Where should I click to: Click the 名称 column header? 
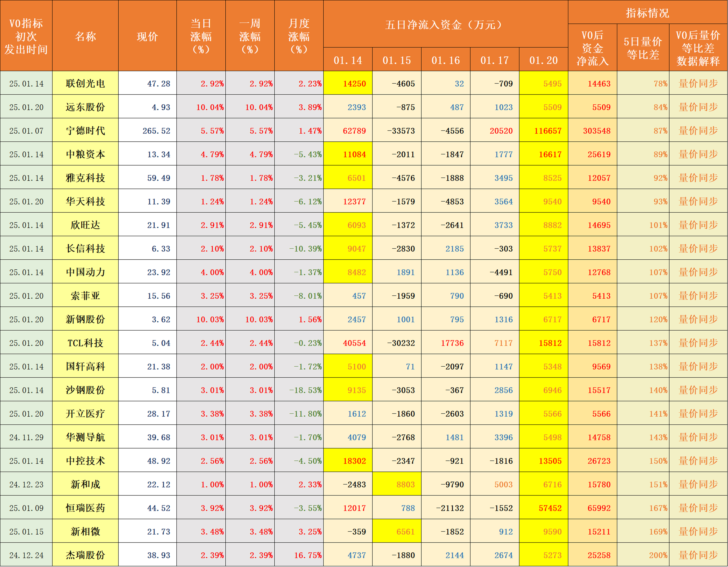pos(85,36)
